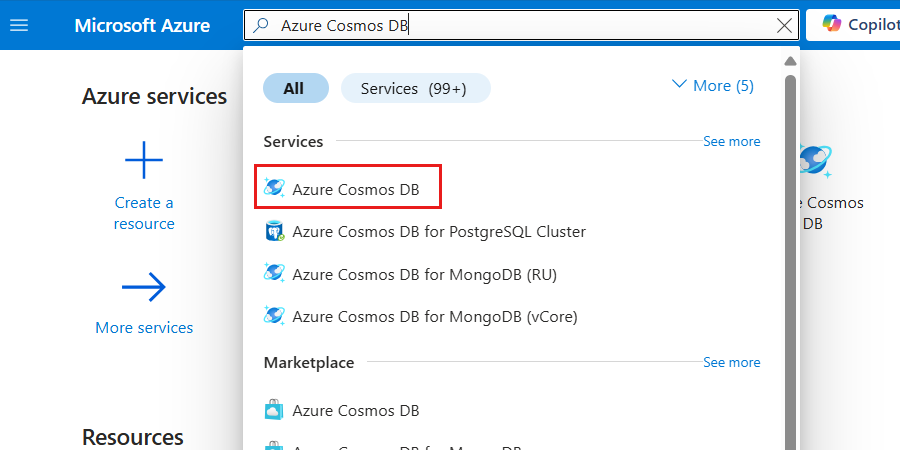Select the All filter pill
Image resolution: width=900 pixels, height=450 pixels.
click(294, 88)
